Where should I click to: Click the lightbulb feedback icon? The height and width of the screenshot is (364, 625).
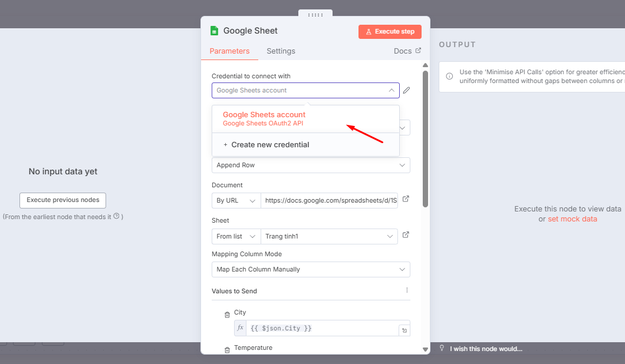tap(442, 348)
